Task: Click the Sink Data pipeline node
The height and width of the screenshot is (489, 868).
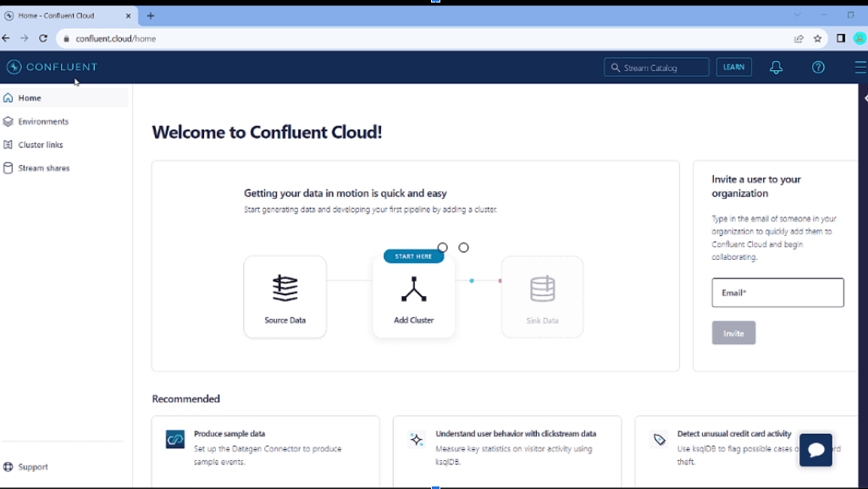Action: [x=542, y=296]
